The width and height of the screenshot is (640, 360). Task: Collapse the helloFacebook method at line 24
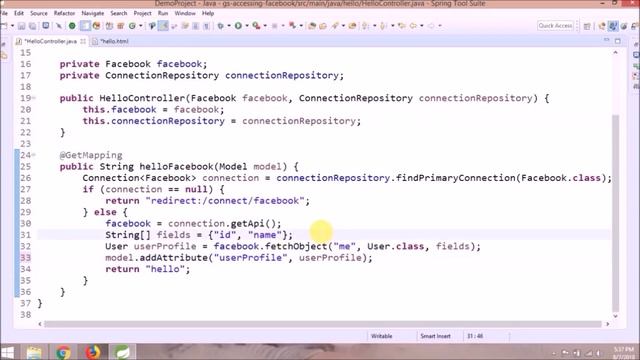click(x=34, y=155)
